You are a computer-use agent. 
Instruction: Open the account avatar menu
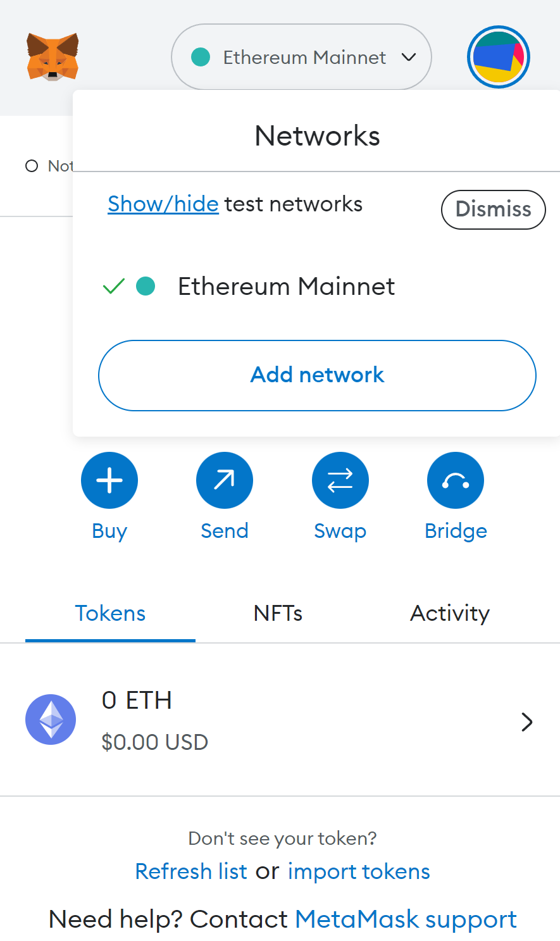click(x=498, y=57)
